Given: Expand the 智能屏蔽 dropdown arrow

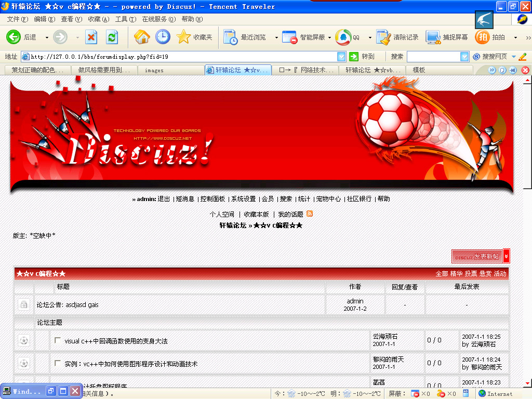Looking at the screenshot, I should pos(330,37).
